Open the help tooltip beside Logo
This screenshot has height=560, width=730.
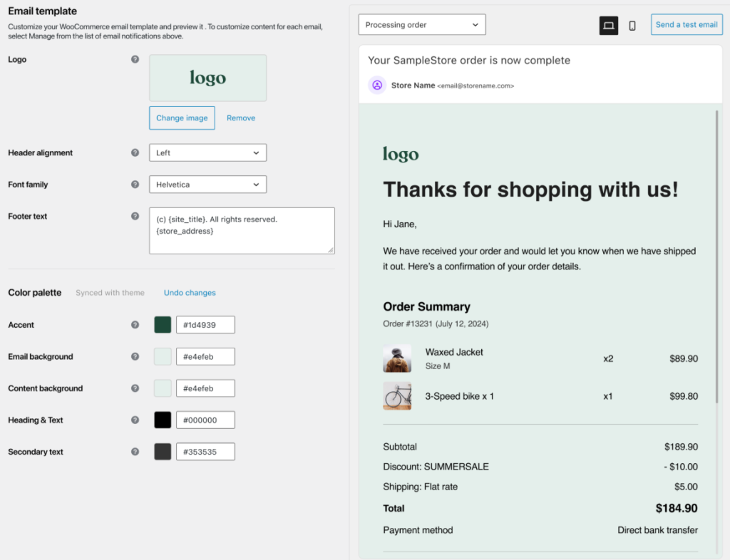135,59
